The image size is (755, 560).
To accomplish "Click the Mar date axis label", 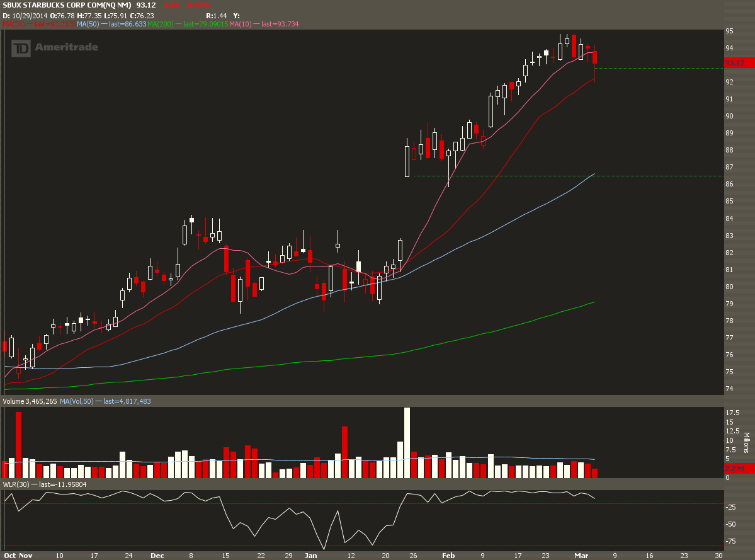I will (x=581, y=556).
